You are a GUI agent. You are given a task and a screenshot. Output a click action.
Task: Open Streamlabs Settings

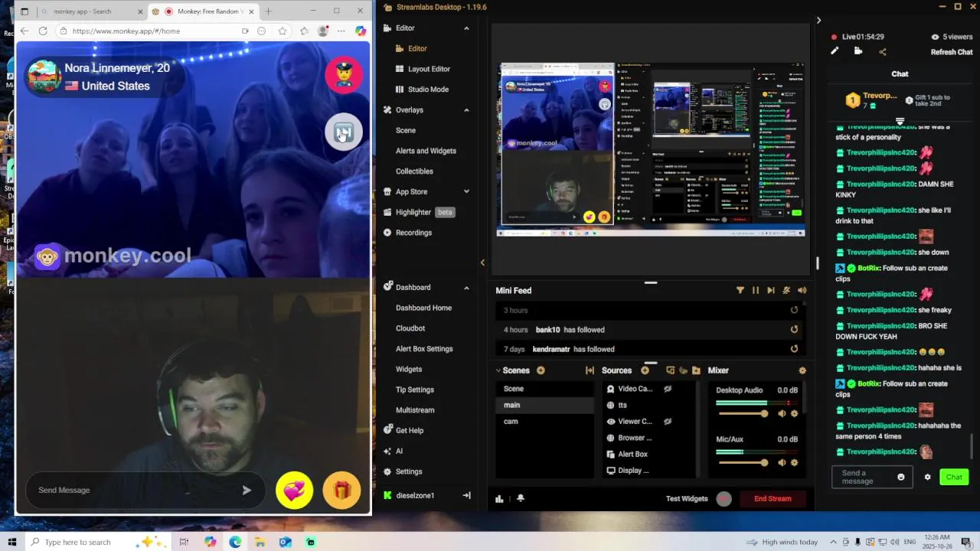click(403, 471)
